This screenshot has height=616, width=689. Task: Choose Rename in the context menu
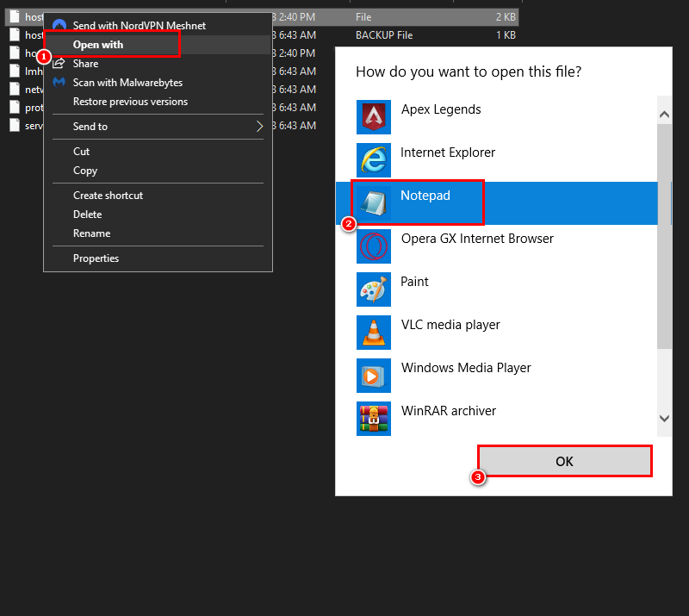tap(158, 233)
